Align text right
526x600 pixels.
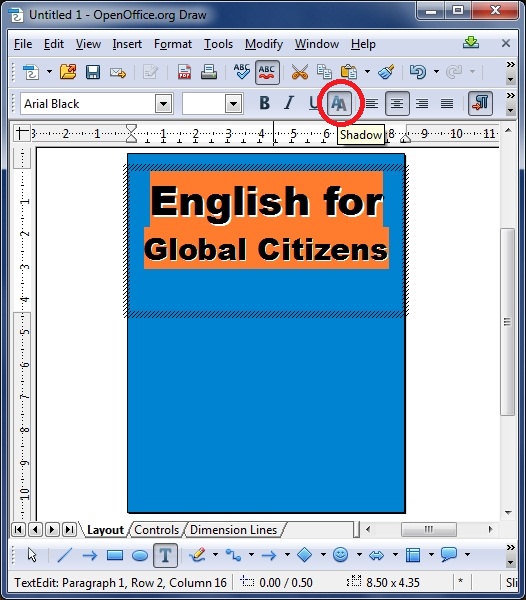(422, 103)
